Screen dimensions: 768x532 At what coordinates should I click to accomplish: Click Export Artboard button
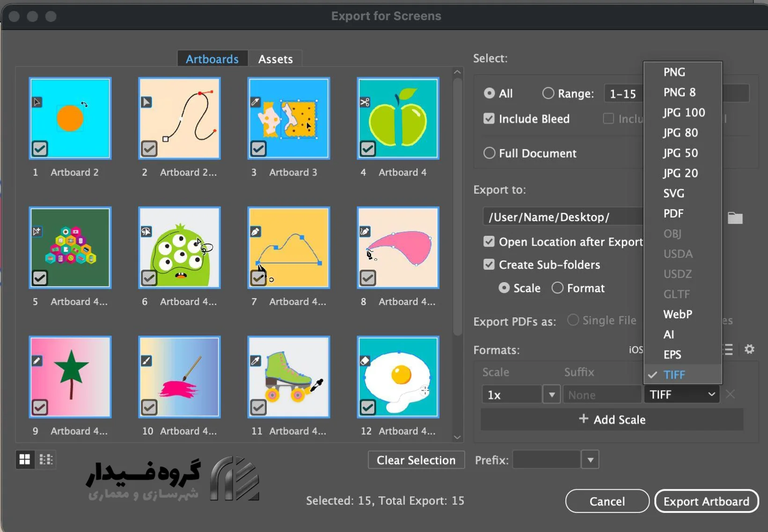pyautogui.click(x=706, y=501)
